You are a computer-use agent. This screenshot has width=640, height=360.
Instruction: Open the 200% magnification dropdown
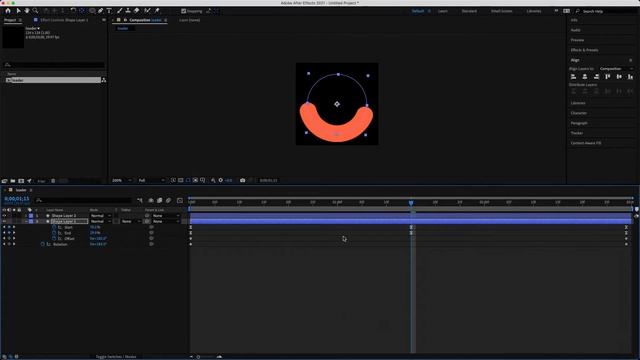click(x=122, y=180)
